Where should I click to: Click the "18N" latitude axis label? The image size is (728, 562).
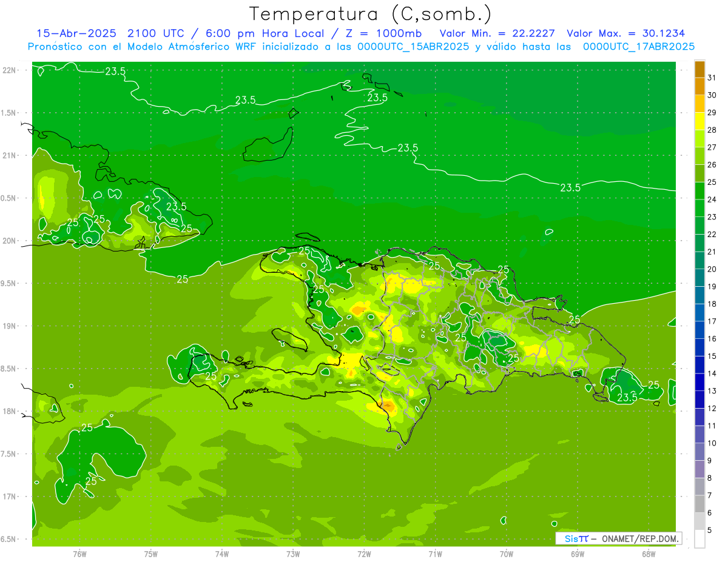[10, 411]
